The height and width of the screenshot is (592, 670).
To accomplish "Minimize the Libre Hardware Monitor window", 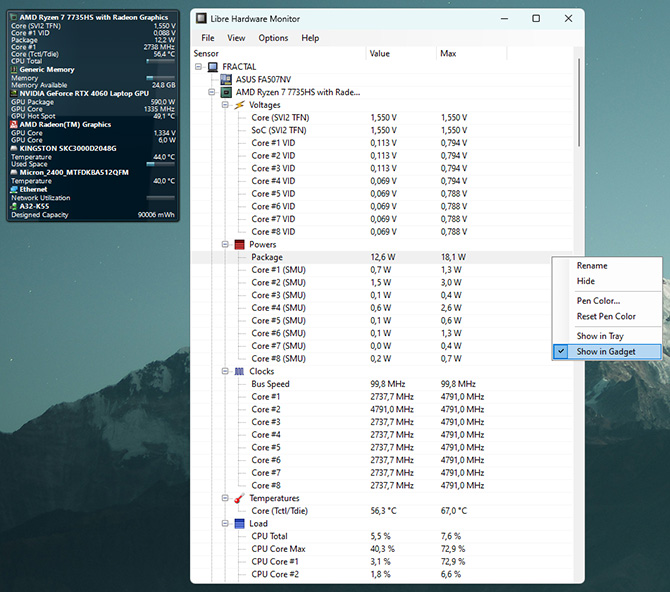I will click(x=504, y=18).
